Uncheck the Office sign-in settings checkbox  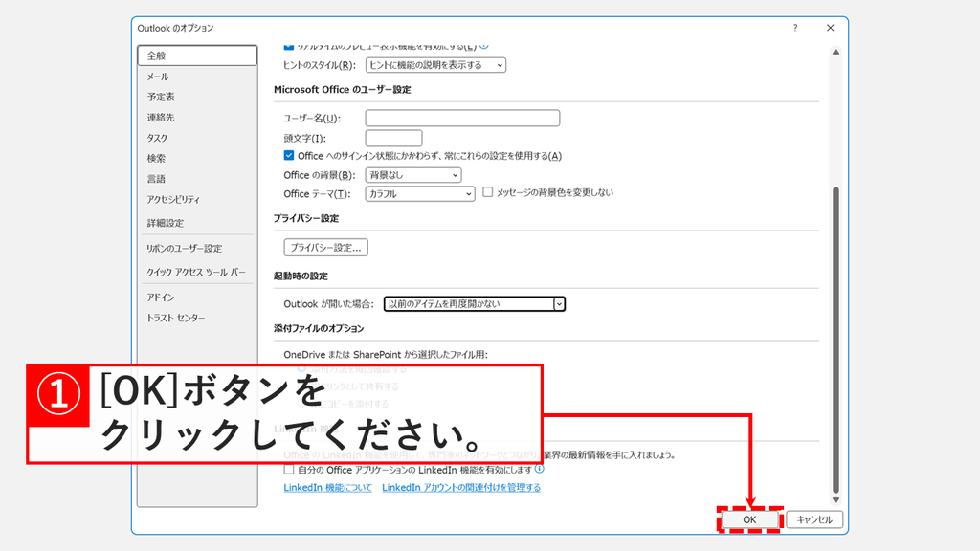pyautogui.click(x=289, y=156)
